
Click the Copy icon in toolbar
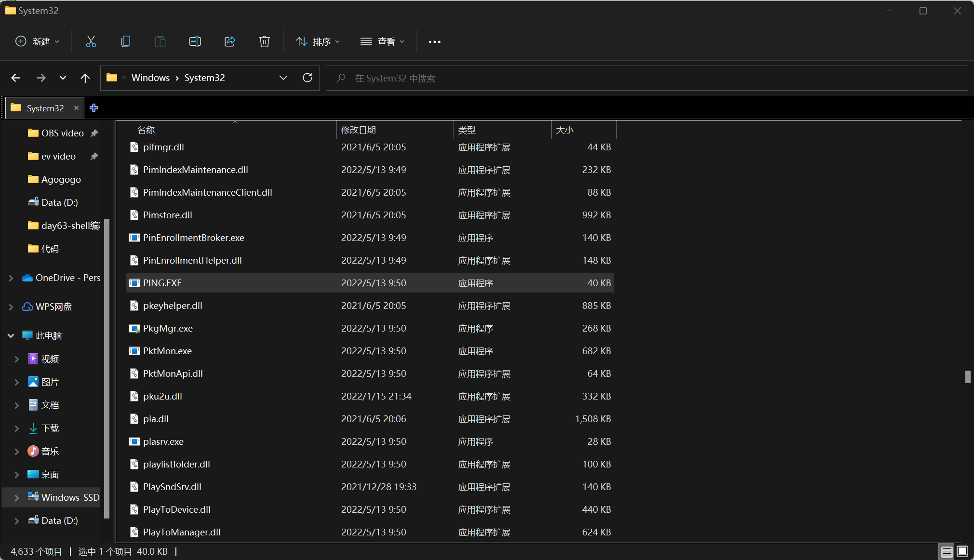pyautogui.click(x=125, y=41)
